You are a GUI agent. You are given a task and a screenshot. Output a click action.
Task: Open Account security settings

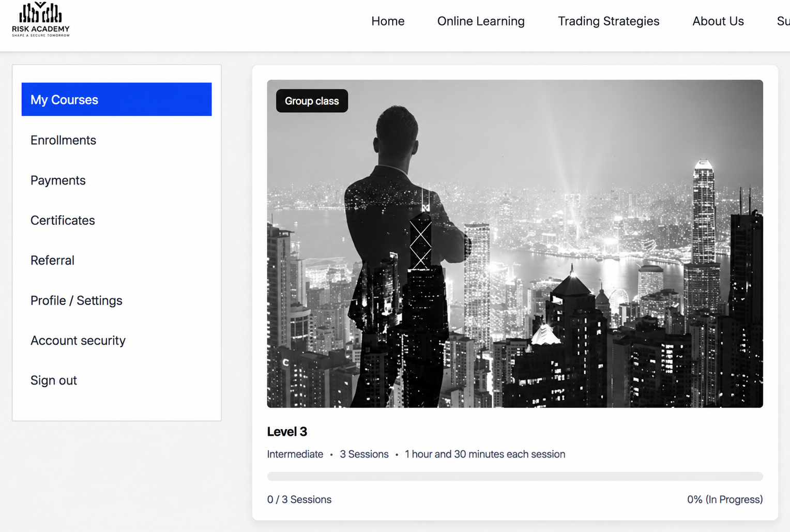tap(78, 340)
